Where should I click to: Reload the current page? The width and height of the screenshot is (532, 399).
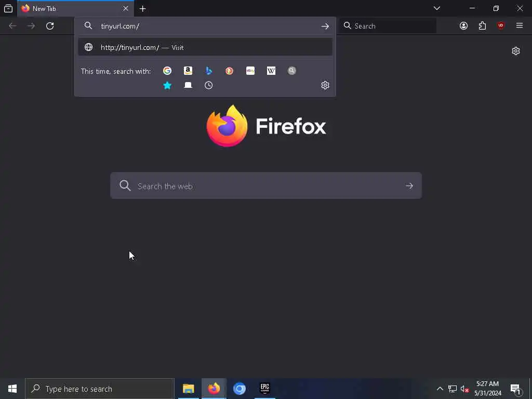(50, 26)
